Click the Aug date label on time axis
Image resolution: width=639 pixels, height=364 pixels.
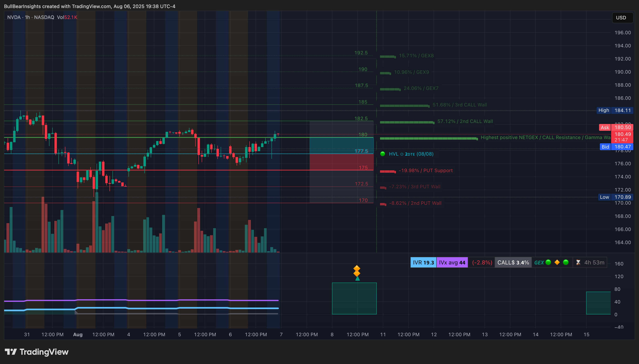point(78,335)
